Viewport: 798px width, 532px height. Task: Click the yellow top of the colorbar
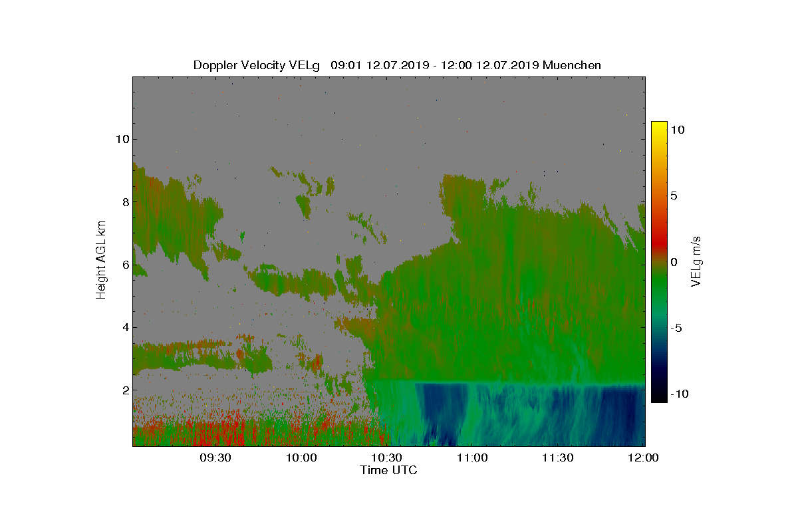click(x=659, y=126)
